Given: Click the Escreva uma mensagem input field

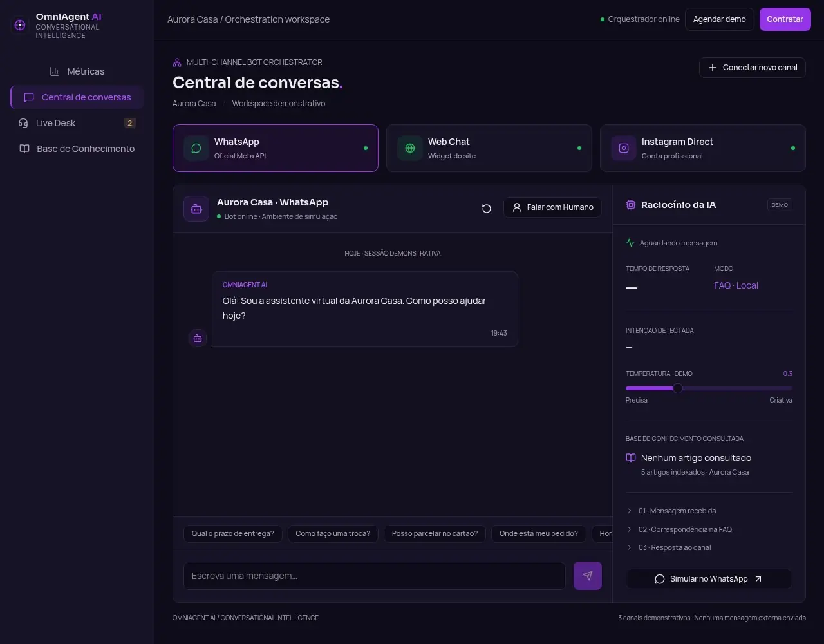Looking at the screenshot, I should [x=374, y=576].
